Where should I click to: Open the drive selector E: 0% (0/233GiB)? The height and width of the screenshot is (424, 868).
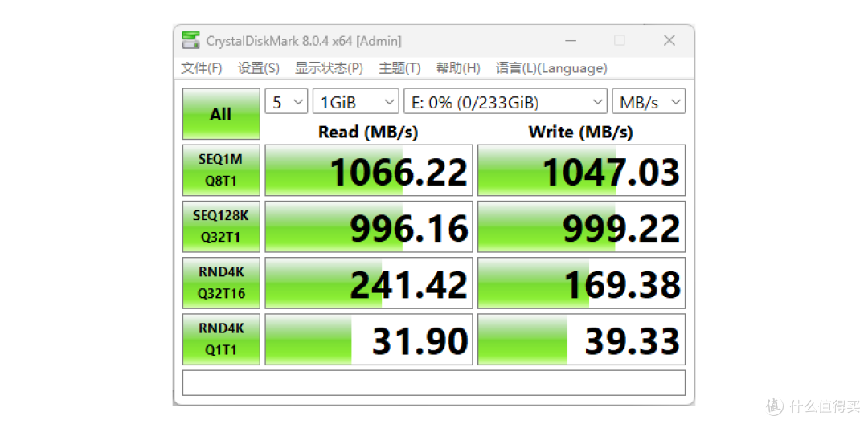506,102
